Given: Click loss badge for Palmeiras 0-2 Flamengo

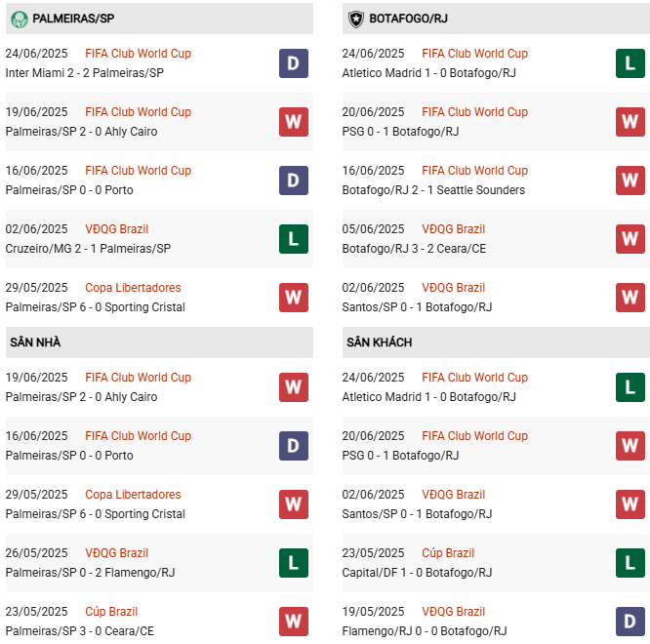Looking at the screenshot, I should (293, 563).
